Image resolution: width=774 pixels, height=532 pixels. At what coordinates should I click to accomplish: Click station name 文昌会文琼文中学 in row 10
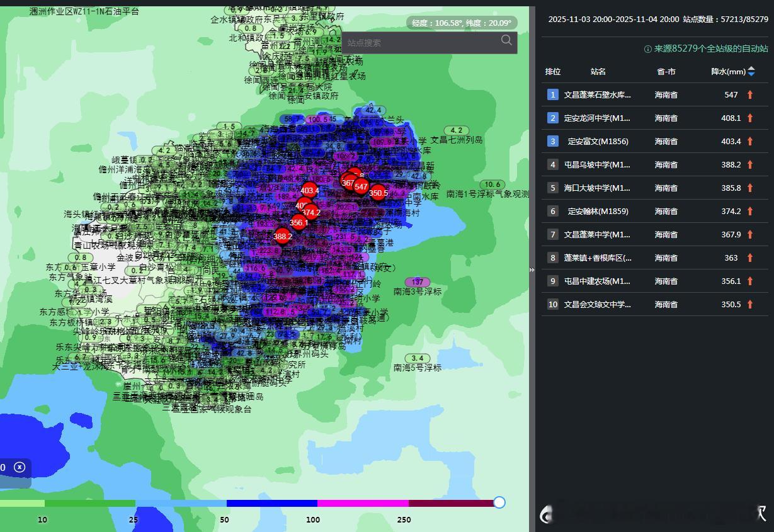[x=597, y=304]
